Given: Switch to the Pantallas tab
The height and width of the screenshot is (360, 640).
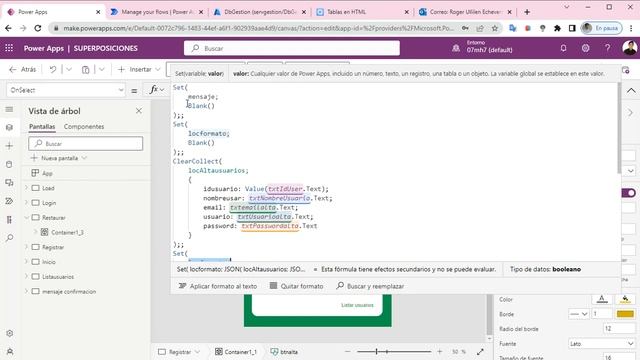Looking at the screenshot, I should pos(42,127).
